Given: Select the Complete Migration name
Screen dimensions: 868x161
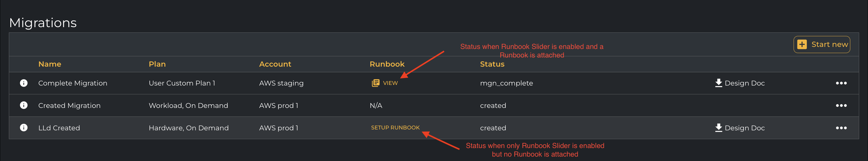Looking at the screenshot, I should point(73,83).
